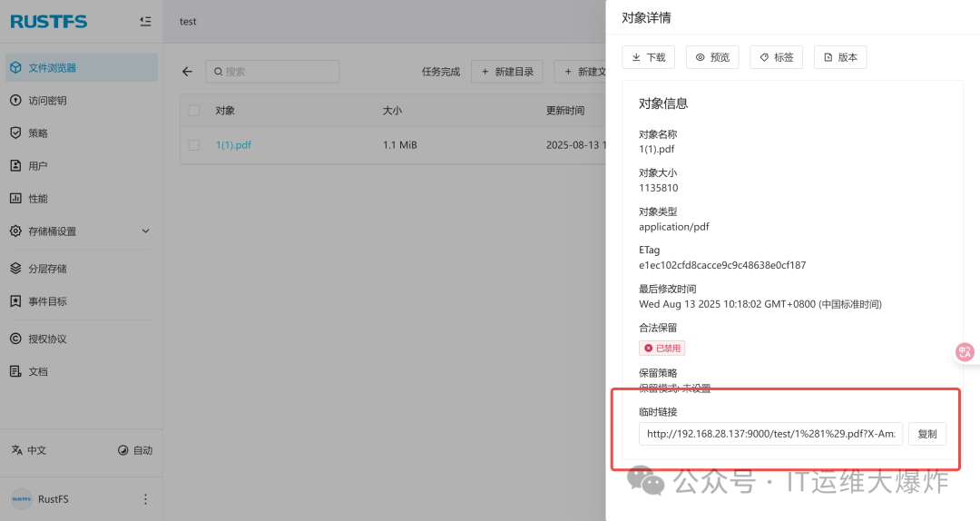Screen dimensions: 980x521
Task: Click the object size value 1135810
Action: pos(658,188)
